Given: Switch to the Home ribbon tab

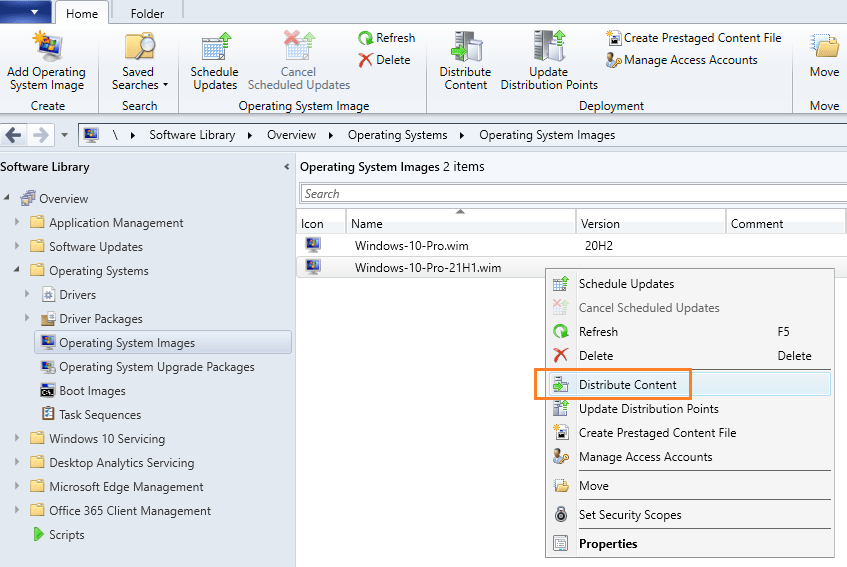Looking at the screenshot, I should pyautogui.click(x=82, y=14).
